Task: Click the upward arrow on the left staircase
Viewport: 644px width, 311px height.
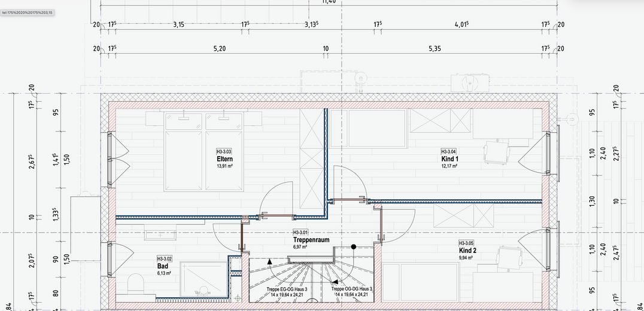Action: pyautogui.click(x=269, y=261)
